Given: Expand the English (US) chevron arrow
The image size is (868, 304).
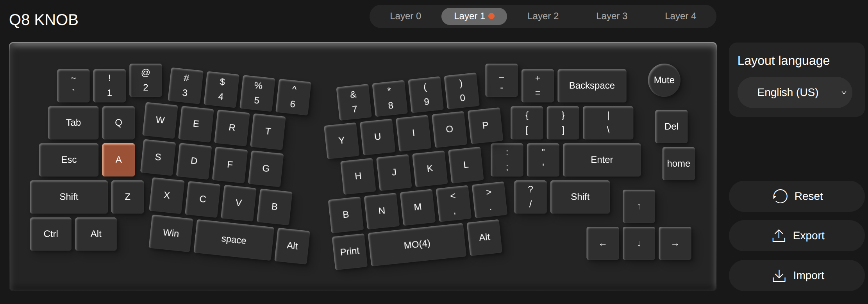Looking at the screenshot, I should [x=844, y=93].
